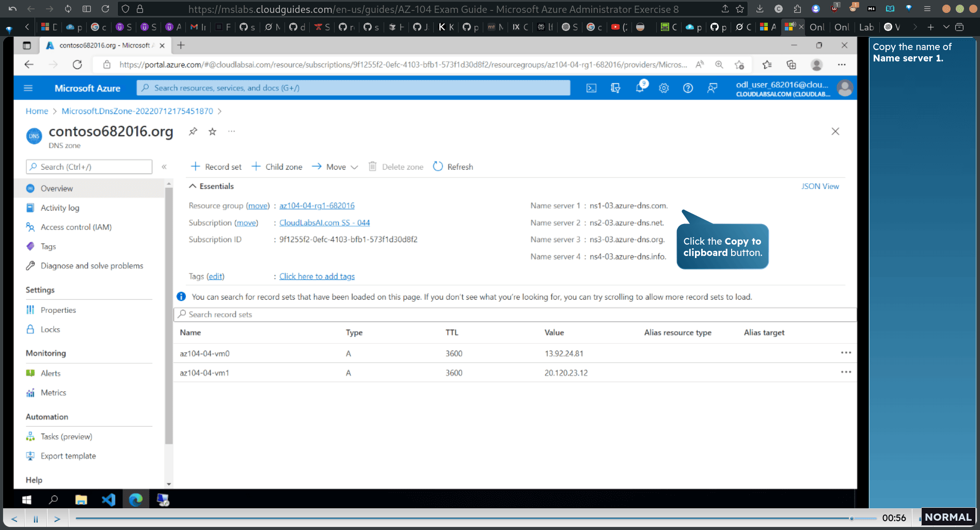980x530 pixels.
Task: Open Cloud Shell from Azure header
Action: [x=591, y=88]
